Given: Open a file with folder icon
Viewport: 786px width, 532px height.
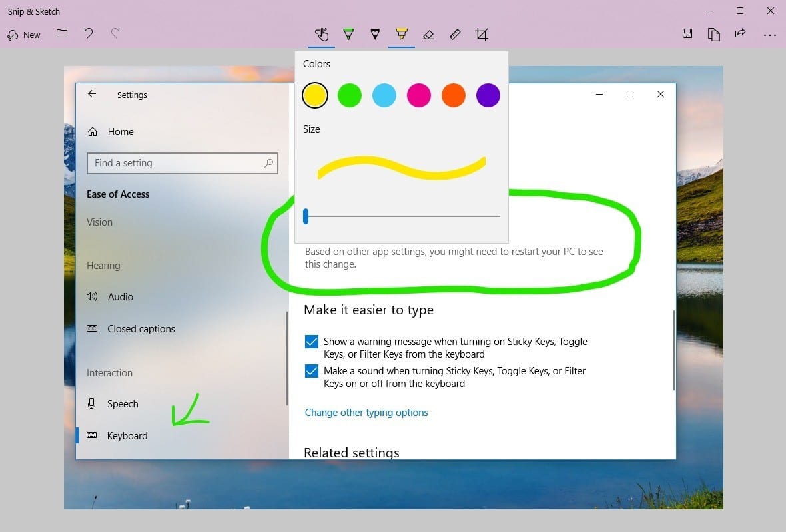Looking at the screenshot, I should [x=62, y=34].
